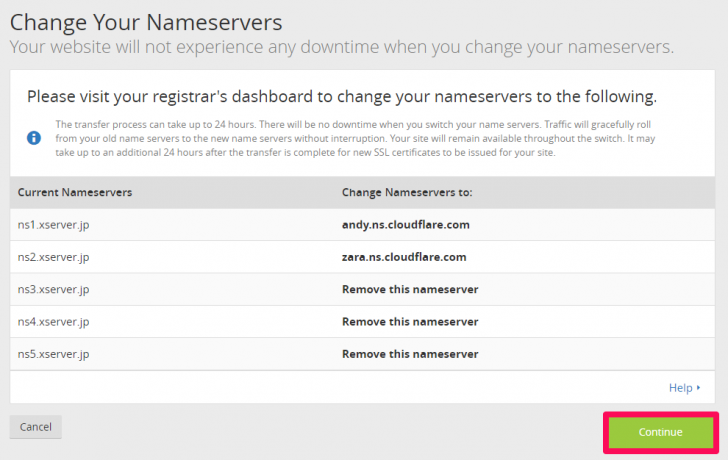Click the 'Change Nameservers to:' column header
This screenshot has height=460, width=728.
coord(407,192)
